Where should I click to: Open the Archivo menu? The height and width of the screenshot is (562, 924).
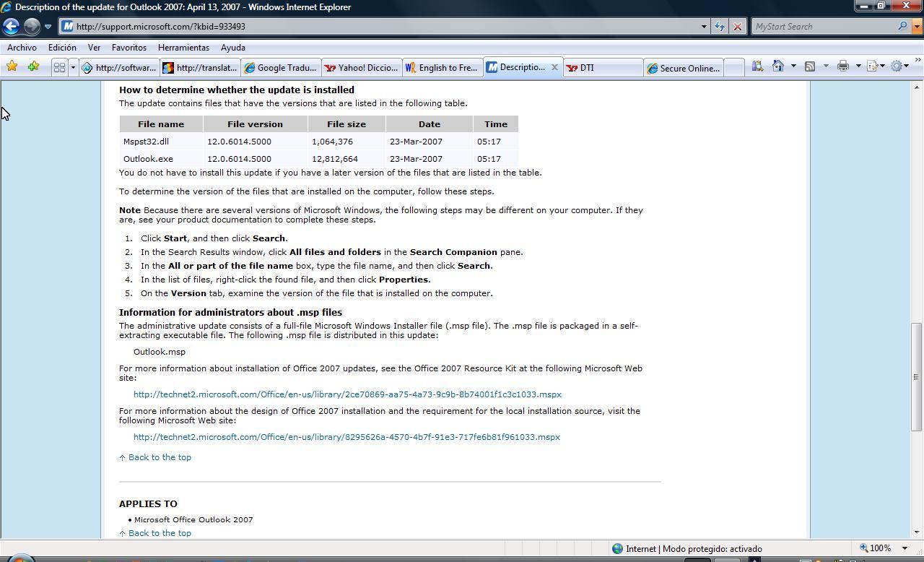[22, 47]
